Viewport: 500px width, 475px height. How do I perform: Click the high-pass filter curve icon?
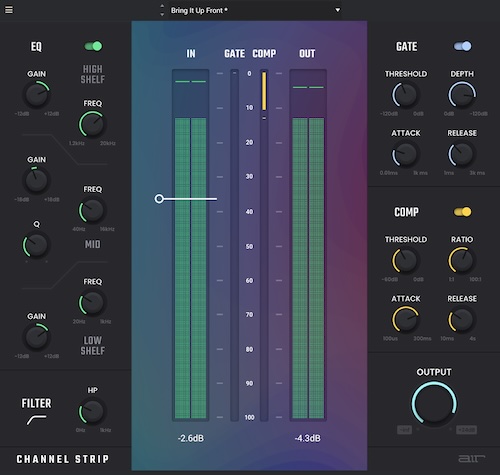tap(37, 420)
